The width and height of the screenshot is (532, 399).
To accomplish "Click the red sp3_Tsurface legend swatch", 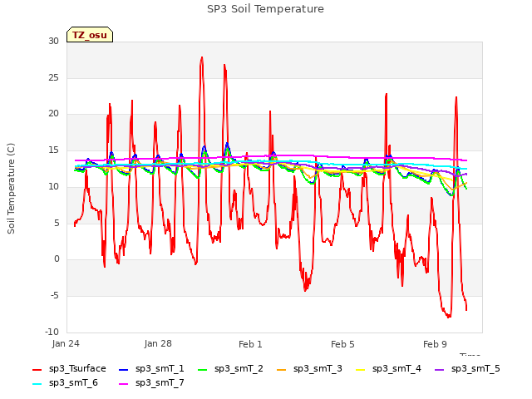I will point(37,369).
